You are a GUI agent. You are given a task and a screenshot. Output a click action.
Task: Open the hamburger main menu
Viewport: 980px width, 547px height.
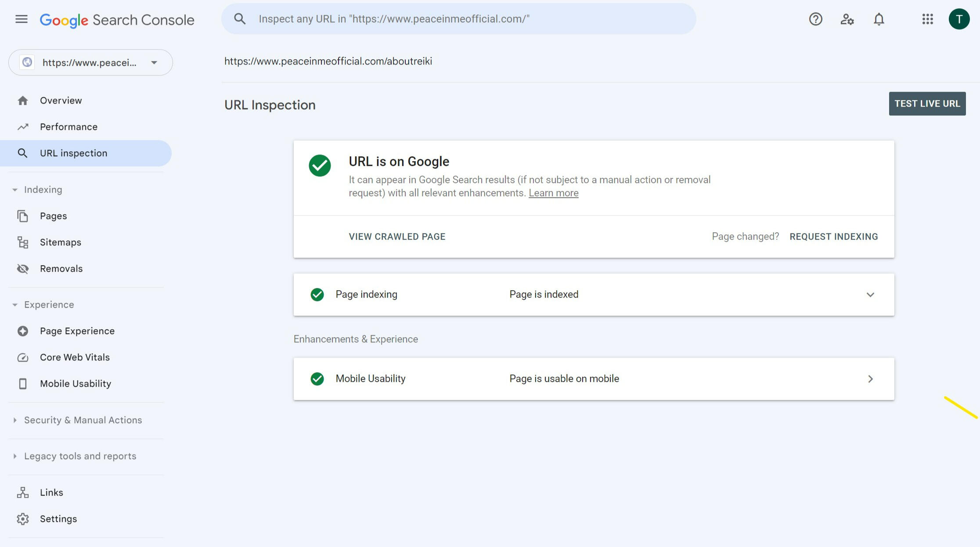tap(21, 19)
